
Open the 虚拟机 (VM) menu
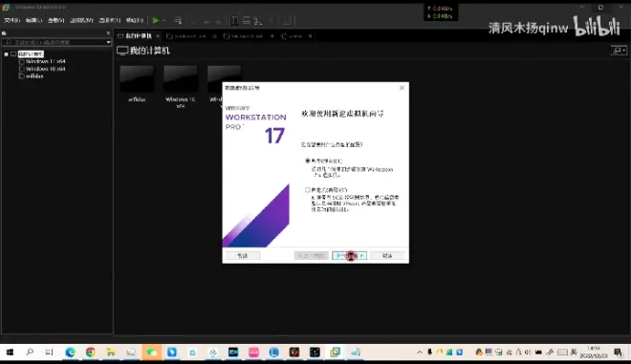[x=81, y=20]
